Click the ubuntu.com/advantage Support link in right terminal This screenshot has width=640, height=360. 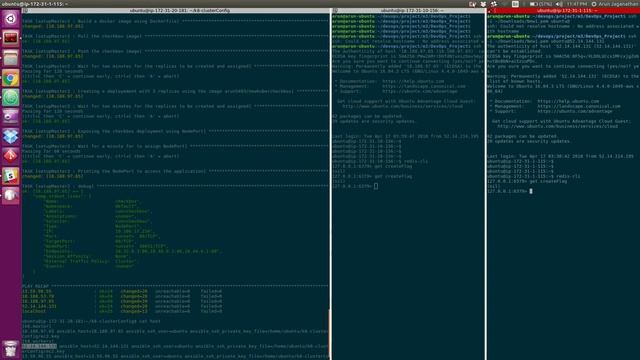point(575,111)
